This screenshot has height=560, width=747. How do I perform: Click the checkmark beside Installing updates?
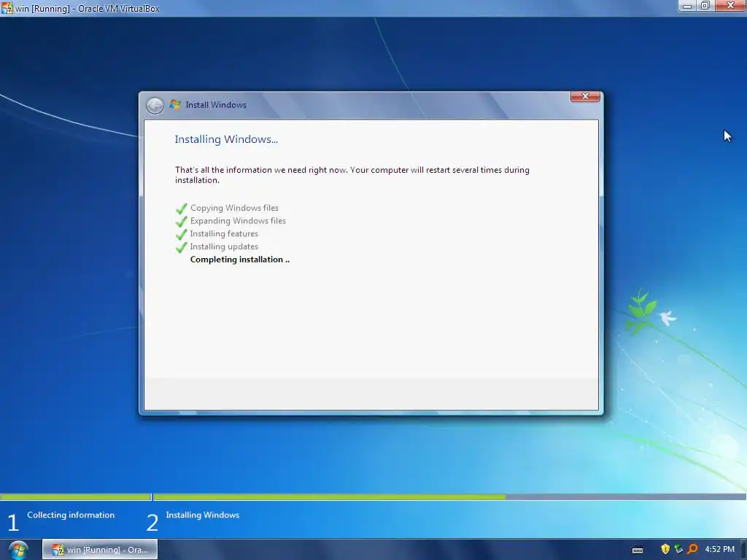[181, 247]
